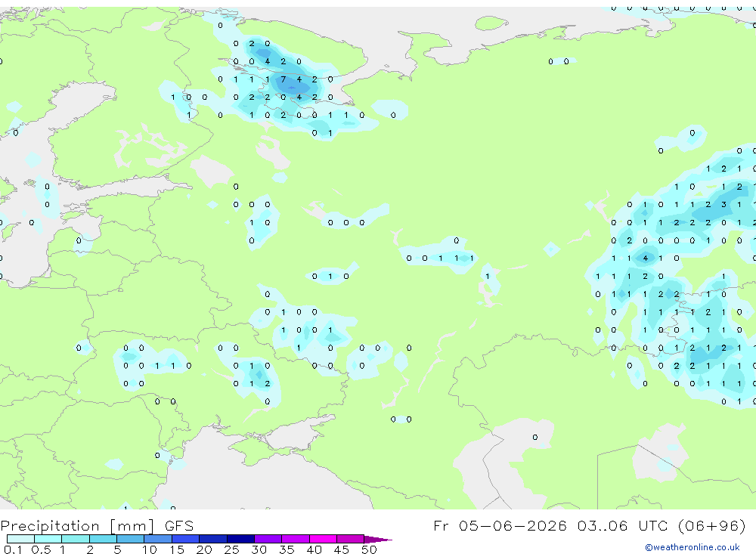This screenshot has height=554, width=756.
Task: Select the 10–15 mm legend color swatch
Action: [x=158, y=539]
